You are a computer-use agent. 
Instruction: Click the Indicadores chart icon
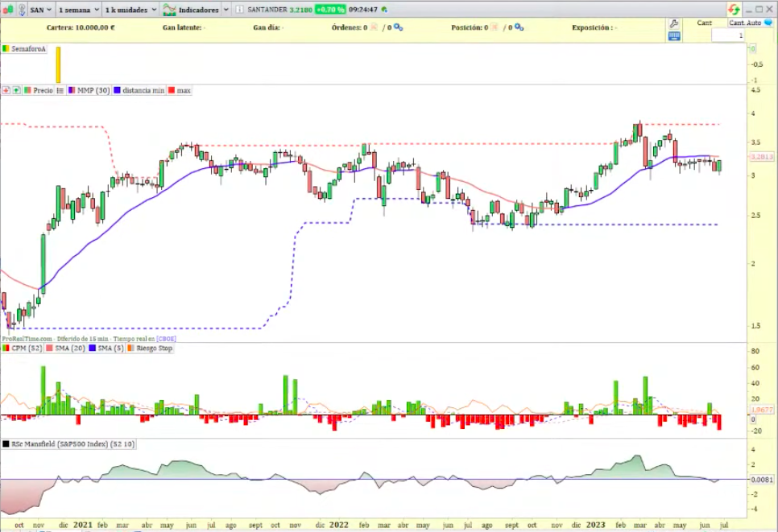tap(170, 10)
